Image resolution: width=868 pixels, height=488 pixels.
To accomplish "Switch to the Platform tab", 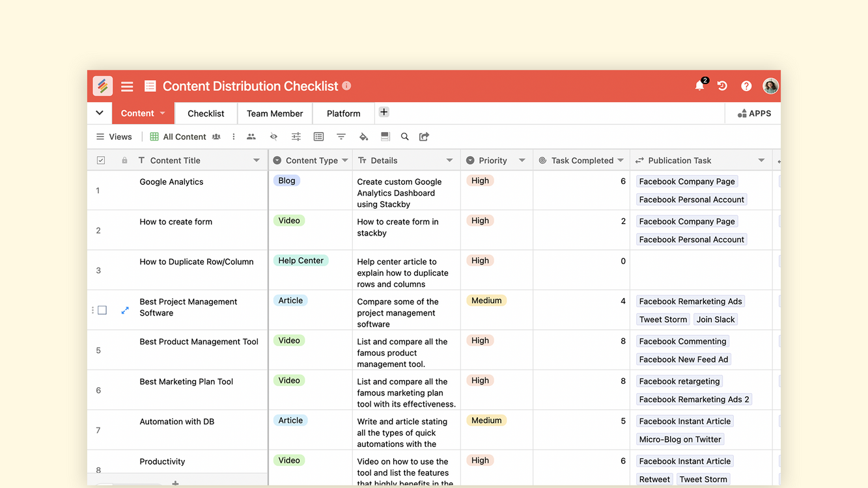I will [x=343, y=113].
